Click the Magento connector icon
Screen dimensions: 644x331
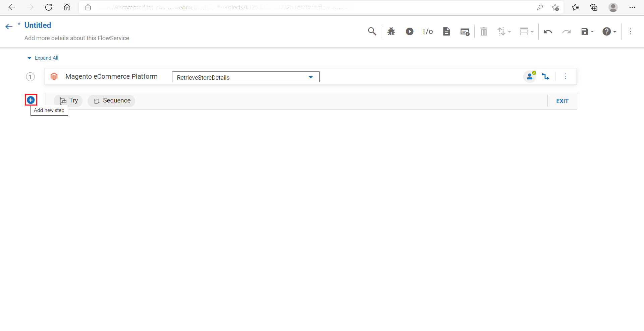point(54,76)
